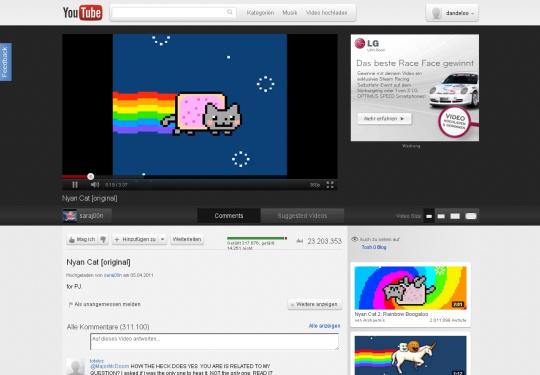Move the red playback position handle

point(91,177)
